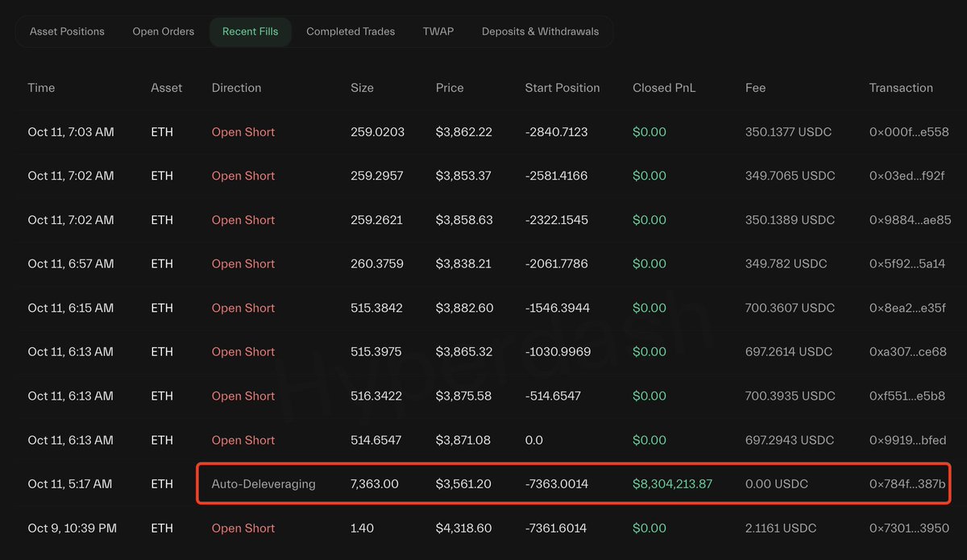Click the Size column header

pos(362,88)
